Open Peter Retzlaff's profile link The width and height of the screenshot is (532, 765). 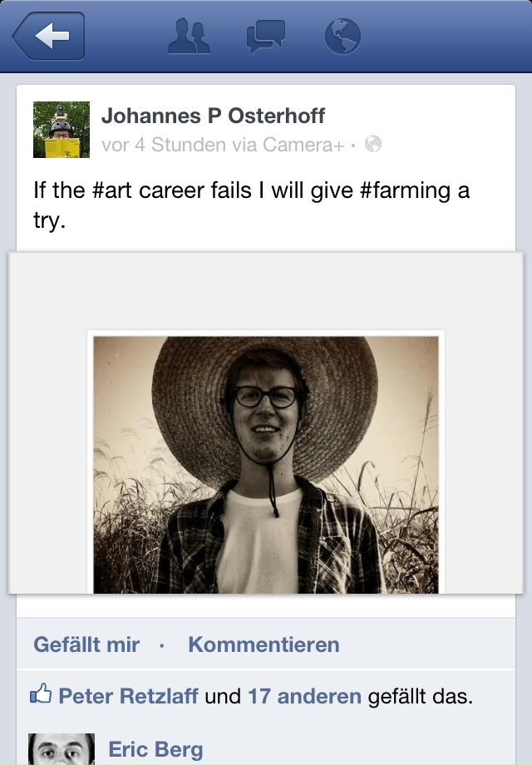point(128,696)
